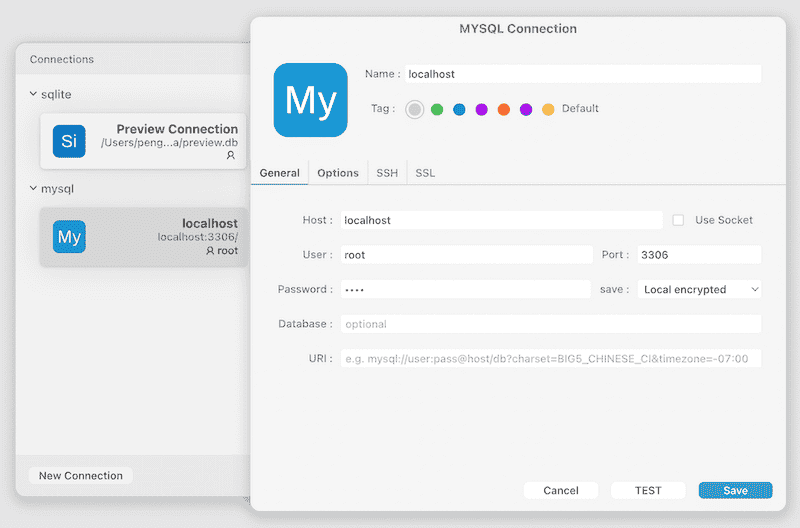800x528 pixels.
Task: Click the Database optional input field
Action: pyautogui.click(x=551, y=324)
